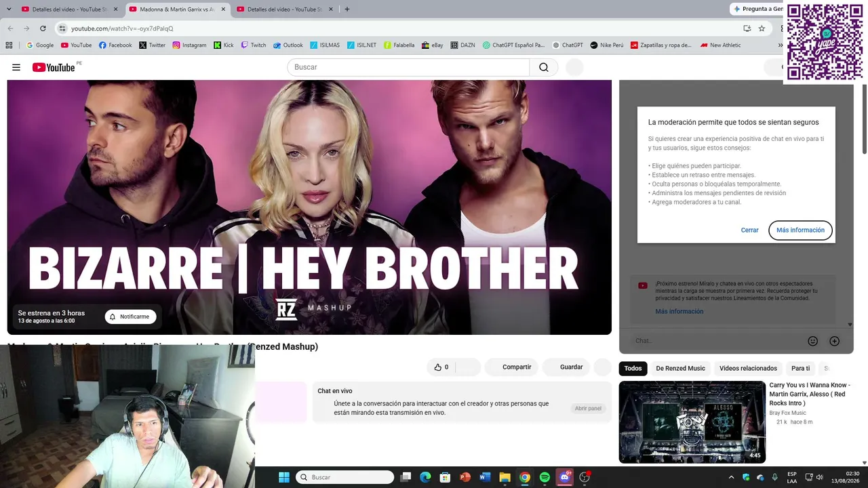This screenshot has height=488, width=868.
Task: Open the Nike Perú bookmark
Action: (x=606, y=45)
